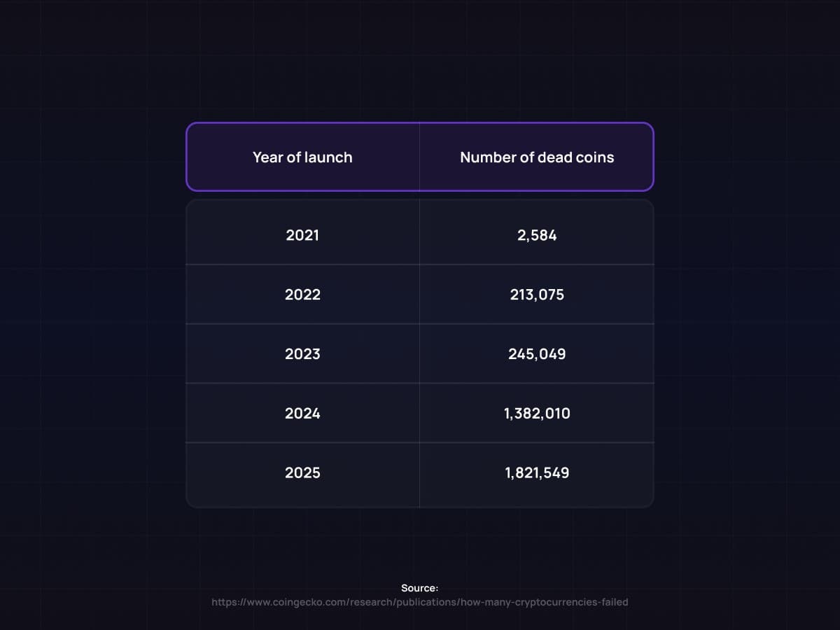Select the 1,382,010 dead coins value
Viewport: 840px width, 630px height.
[x=537, y=414]
